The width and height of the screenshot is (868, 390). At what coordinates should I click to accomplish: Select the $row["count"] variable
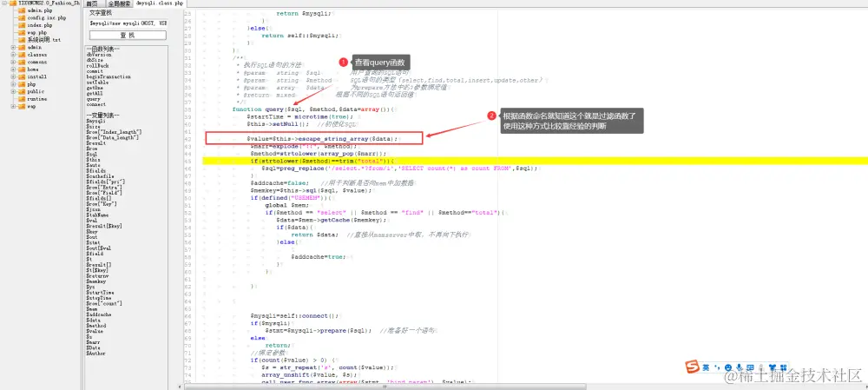104,303
